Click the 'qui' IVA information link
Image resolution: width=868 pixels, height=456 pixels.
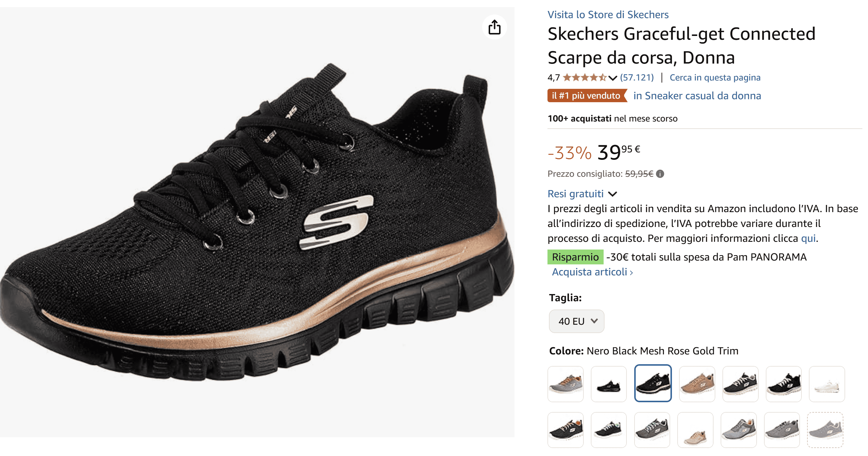(808, 238)
